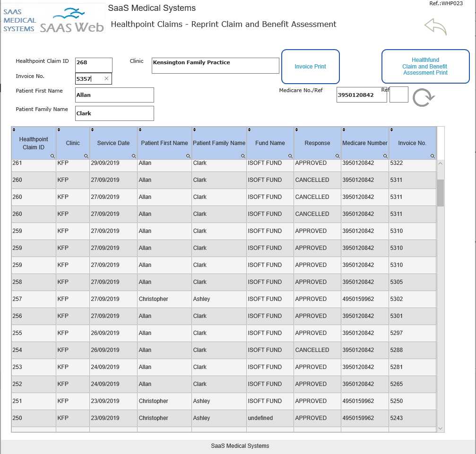476x454 pixels.
Task: Sort by Medicare Number column arrows
Action: (344, 129)
